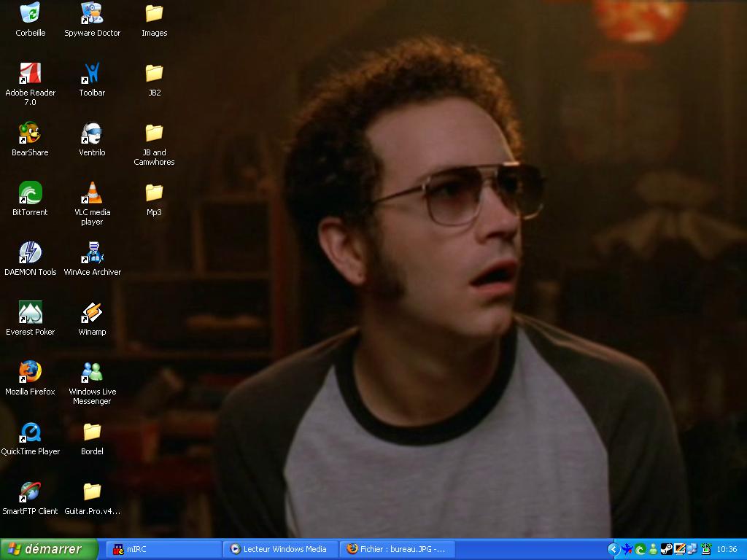Switch to Fichier : bureau.JPG taskbar button
This screenshot has width=747, height=560.
pos(398,549)
